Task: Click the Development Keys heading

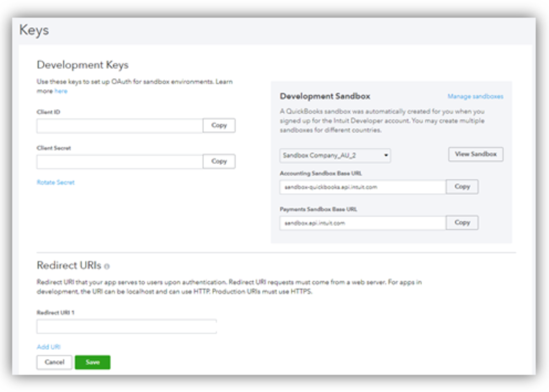Action: pyautogui.click(x=82, y=65)
